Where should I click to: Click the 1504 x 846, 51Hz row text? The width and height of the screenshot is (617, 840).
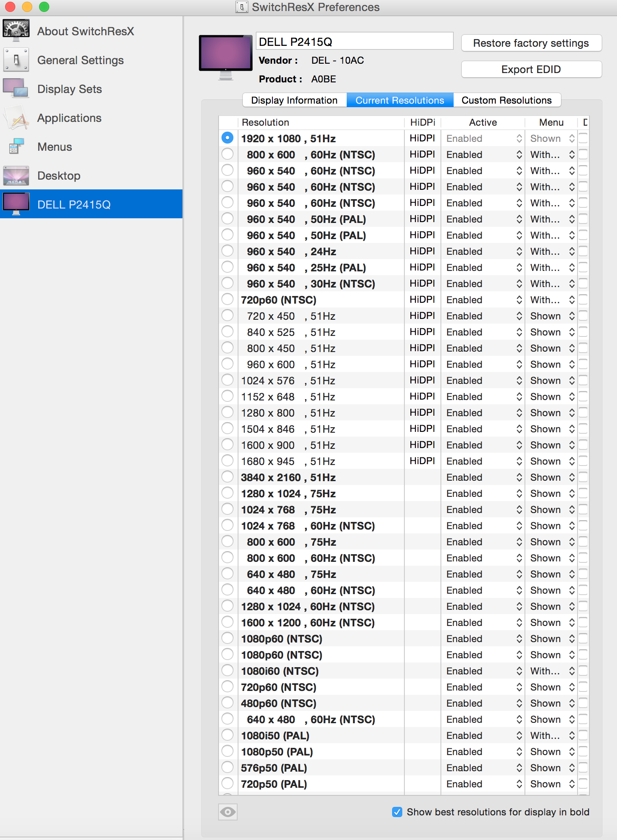tap(288, 429)
